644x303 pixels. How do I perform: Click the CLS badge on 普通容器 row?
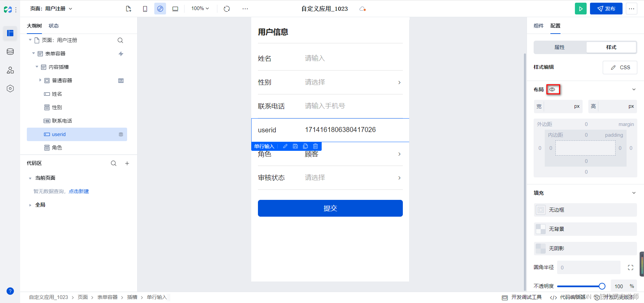(121, 81)
